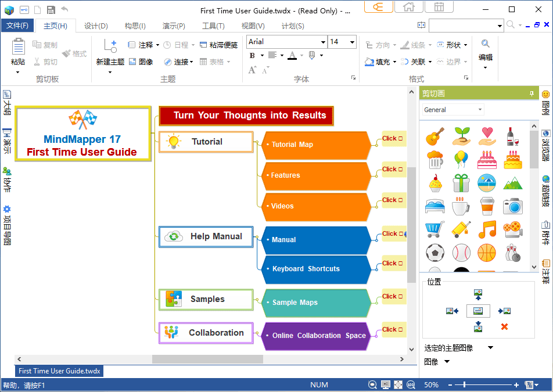553x392 pixels.
Task: Remove image with red X icon
Action: tap(504, 327)
